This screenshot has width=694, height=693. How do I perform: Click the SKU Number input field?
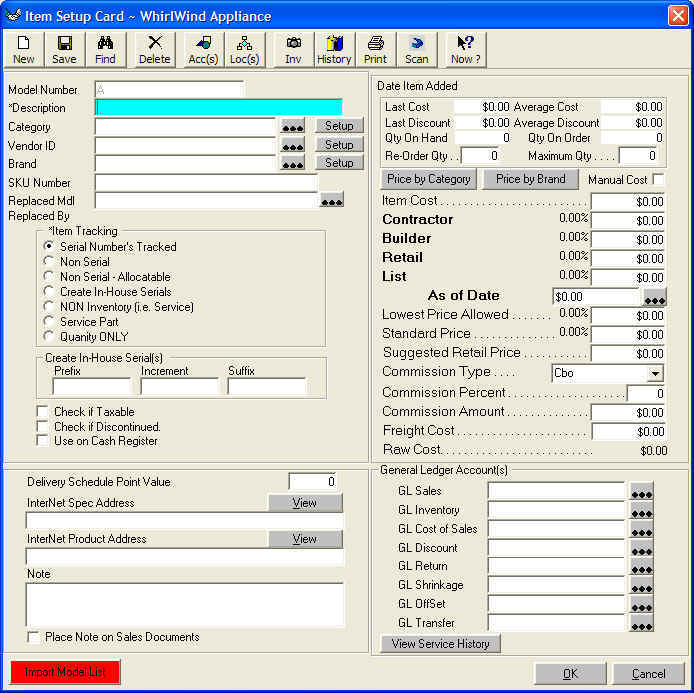coord(206,182)
